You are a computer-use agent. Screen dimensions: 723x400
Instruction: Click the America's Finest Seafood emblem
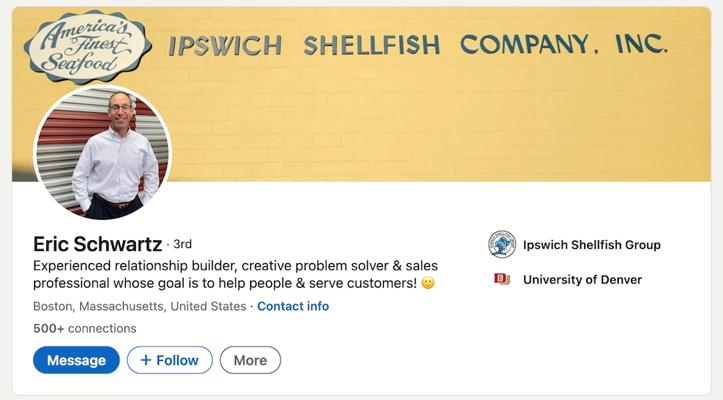tap(87, 45)
